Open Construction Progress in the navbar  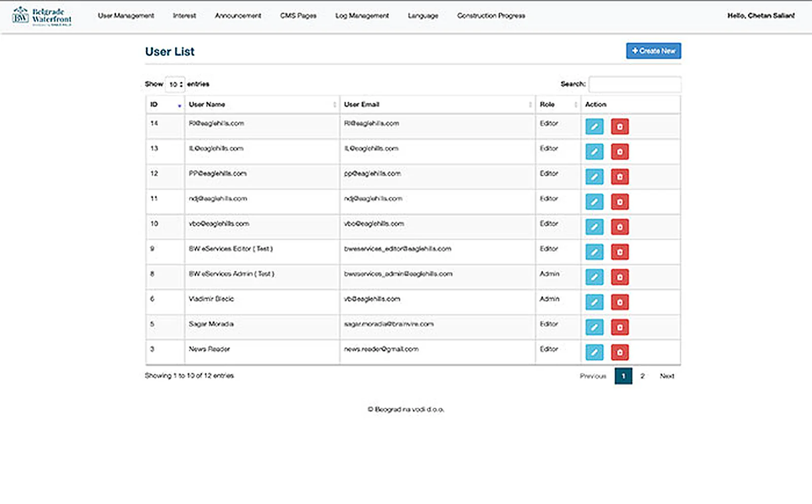pyautogui.click(x=491, y=16)
